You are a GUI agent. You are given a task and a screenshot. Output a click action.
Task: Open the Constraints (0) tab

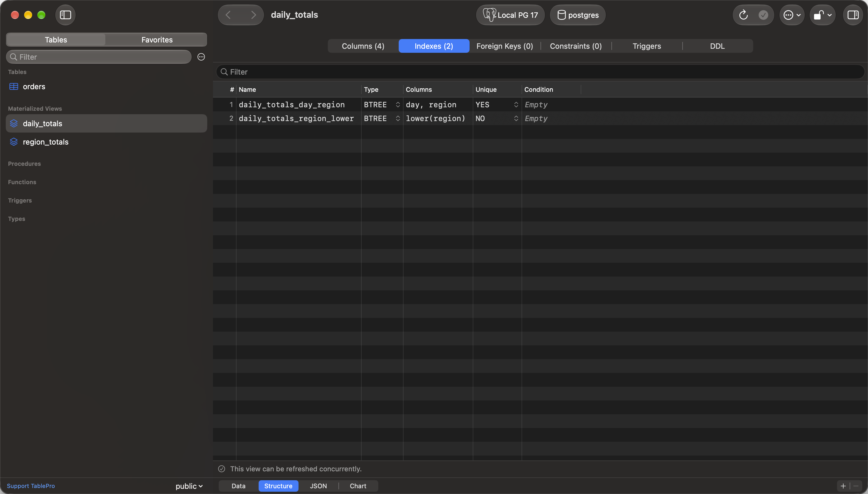click(576, 46)
